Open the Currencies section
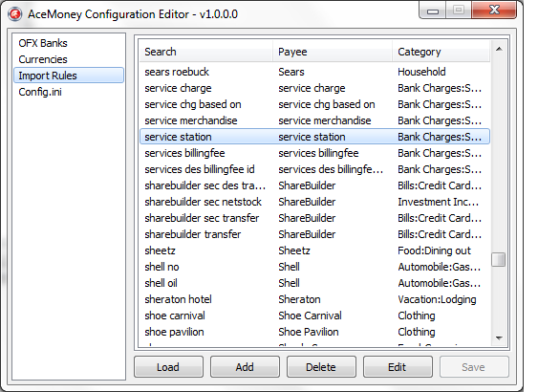Screen dimensions: 538x392 click(x=43, y=59)
